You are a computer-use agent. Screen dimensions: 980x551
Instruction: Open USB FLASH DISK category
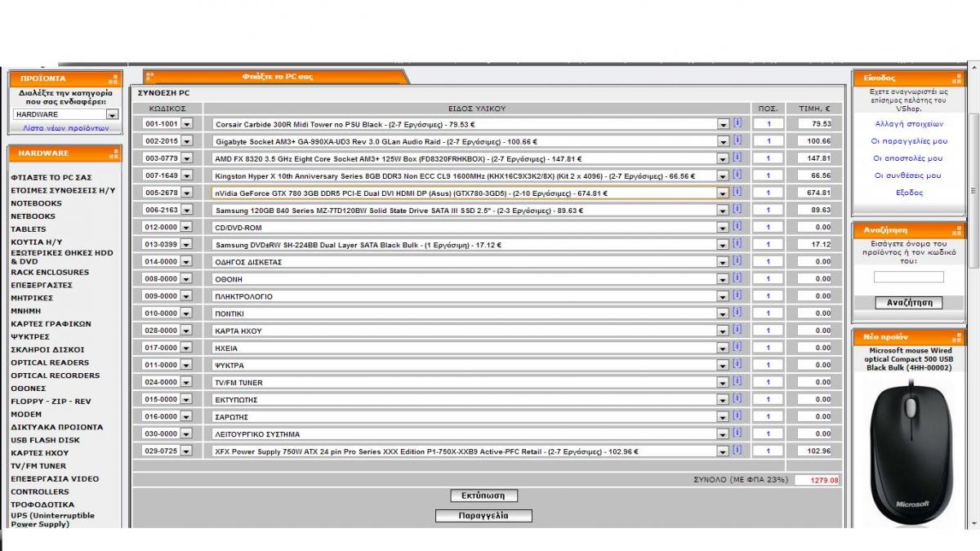(x=45, y=440)
